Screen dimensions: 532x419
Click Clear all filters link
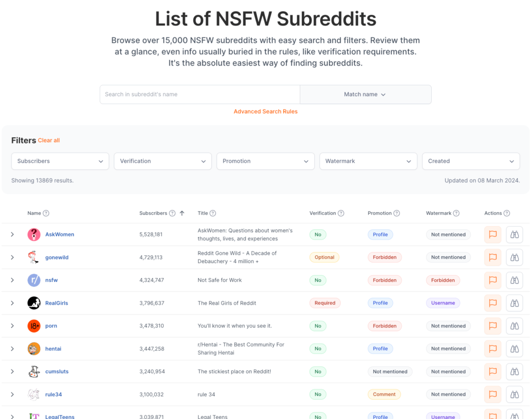pyautogui.click(x=49, y=140)
